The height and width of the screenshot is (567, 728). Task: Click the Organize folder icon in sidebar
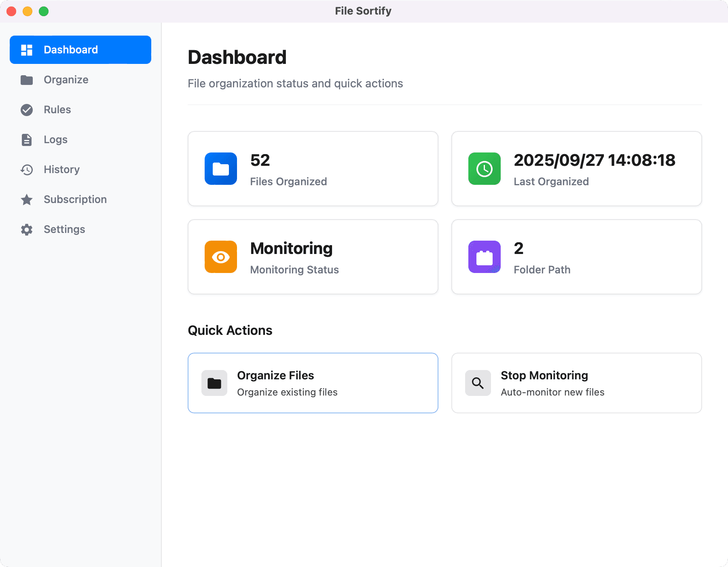tap(26, 80)
